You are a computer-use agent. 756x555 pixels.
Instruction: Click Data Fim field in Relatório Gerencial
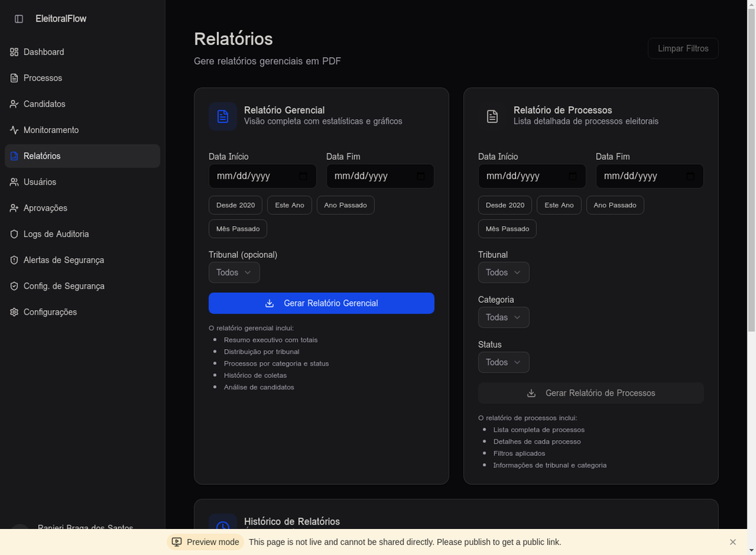[x=370, y=176]
